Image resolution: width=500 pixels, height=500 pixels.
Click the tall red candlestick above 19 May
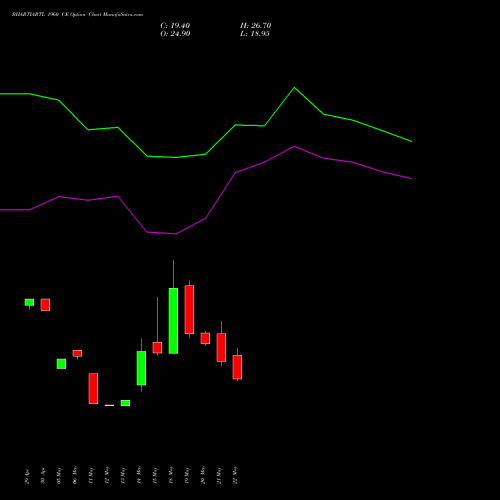[x=189, y=309]
